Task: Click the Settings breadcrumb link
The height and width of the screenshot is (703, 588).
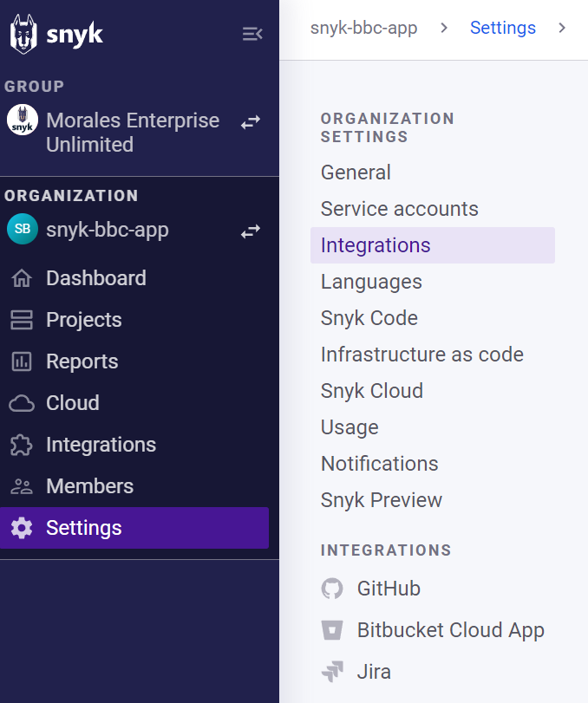Action: pyautogui.click(x=503, y=28)
